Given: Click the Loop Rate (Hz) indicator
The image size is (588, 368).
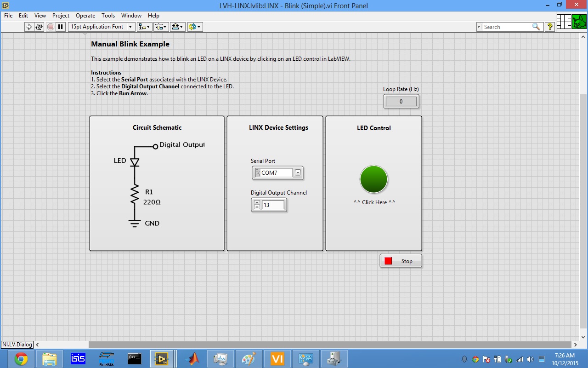Looking at the screenshot, I should point(401,101).
